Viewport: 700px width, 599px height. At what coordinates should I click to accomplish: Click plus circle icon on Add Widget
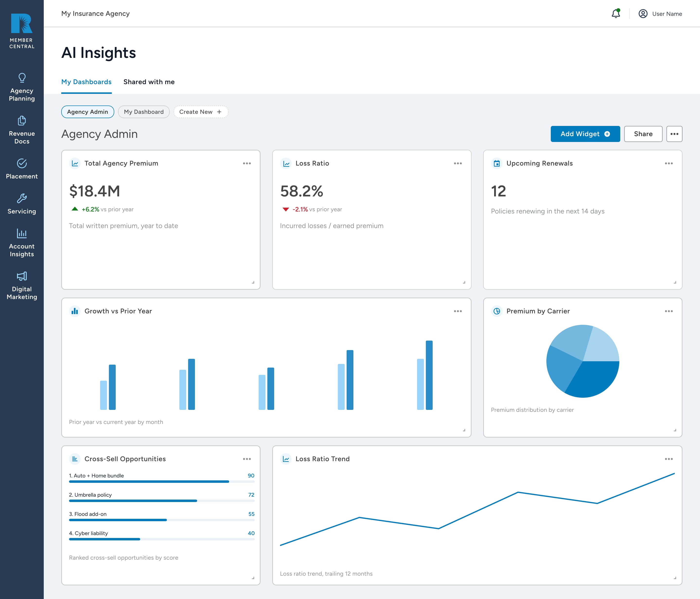click(x=607, y=134)
